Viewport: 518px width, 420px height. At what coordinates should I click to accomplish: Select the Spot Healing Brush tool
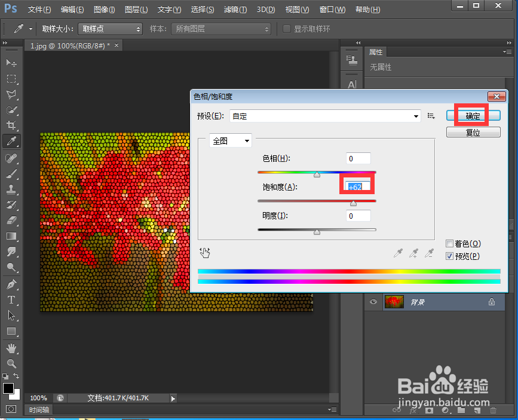11,158
